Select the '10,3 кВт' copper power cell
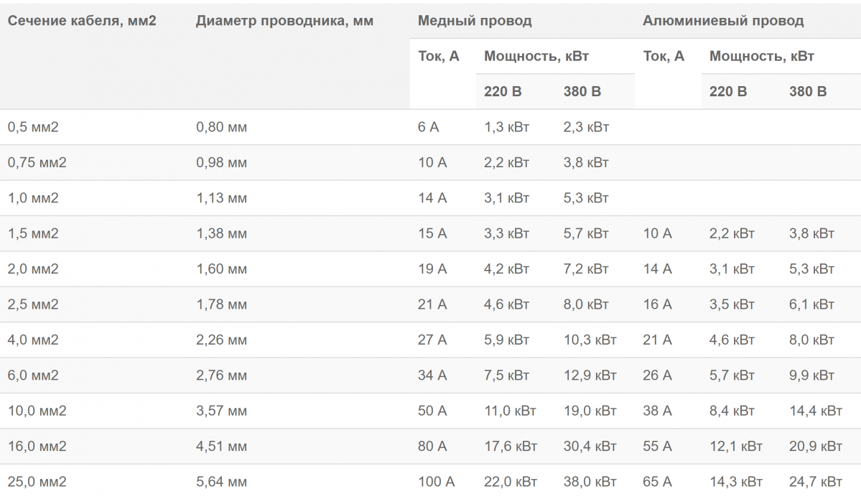Screen dimensions: 861x504 tap(590, 340)
